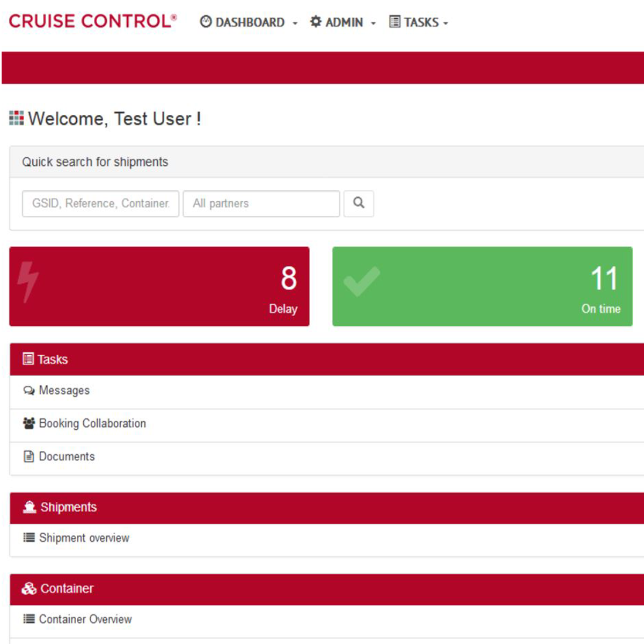Select the Booking Collaboration group icon
This screenshot has width=644, height=644.
[28, 423]
